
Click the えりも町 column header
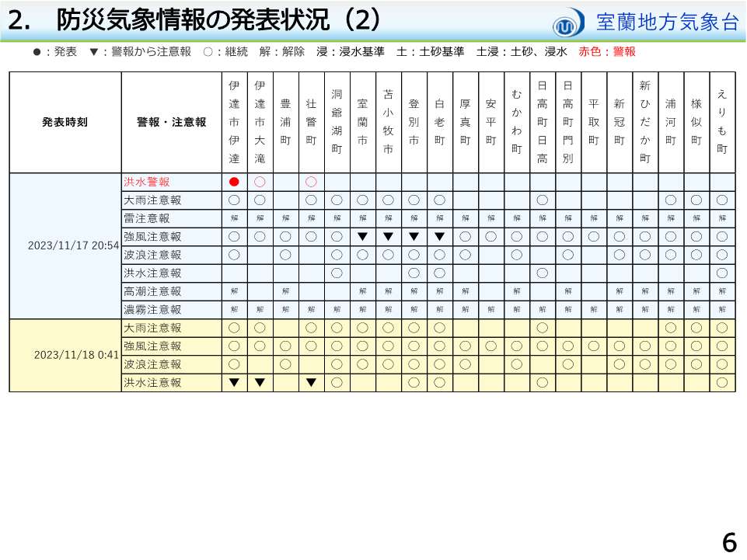[722, 122]
